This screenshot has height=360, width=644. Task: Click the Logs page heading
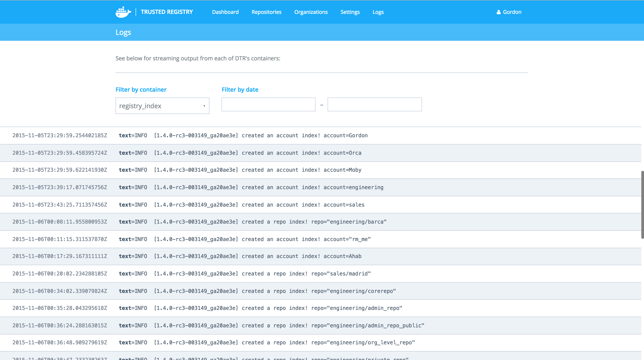pos(123,32)
